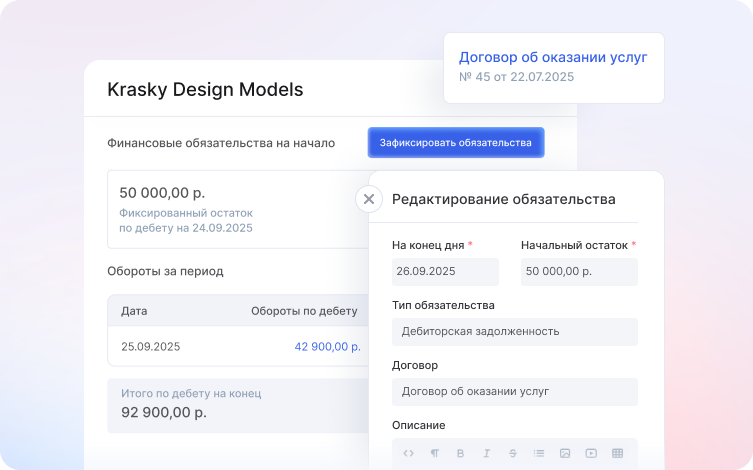Click the Krasky Design Models title

point(205,90)
